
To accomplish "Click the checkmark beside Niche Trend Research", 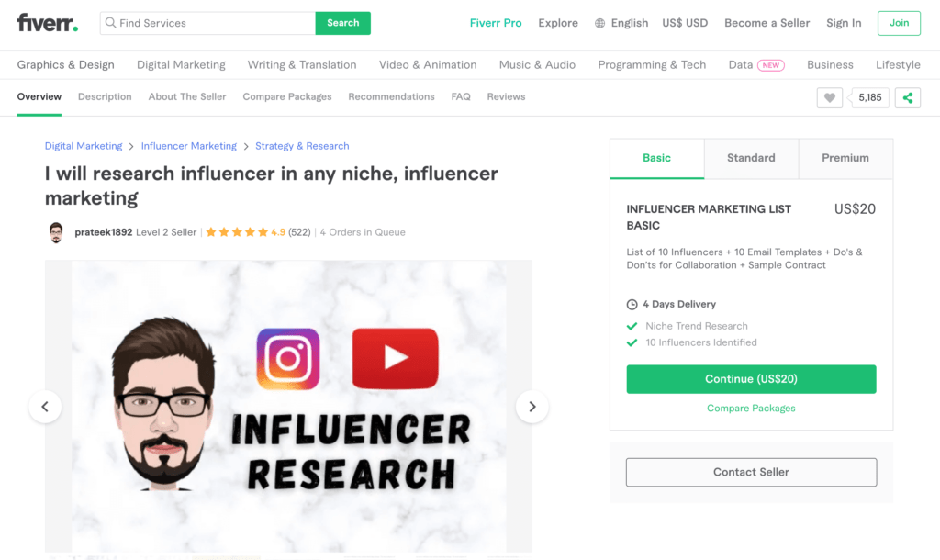I will pyautogui.click(x=633, y=325).
